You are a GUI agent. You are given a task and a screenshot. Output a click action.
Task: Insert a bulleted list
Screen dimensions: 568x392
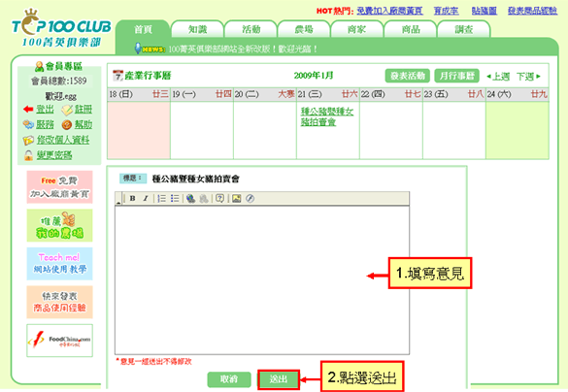click(175, 198)
